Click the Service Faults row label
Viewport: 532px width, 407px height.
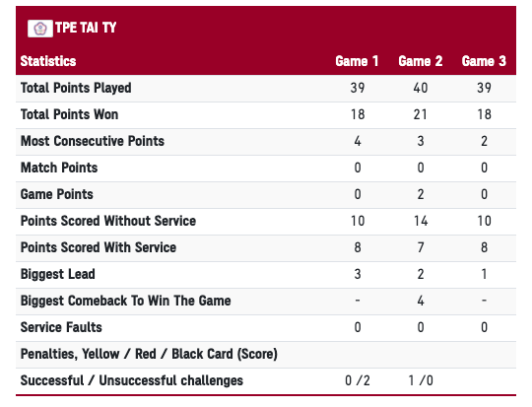click(x=61, y=327)
